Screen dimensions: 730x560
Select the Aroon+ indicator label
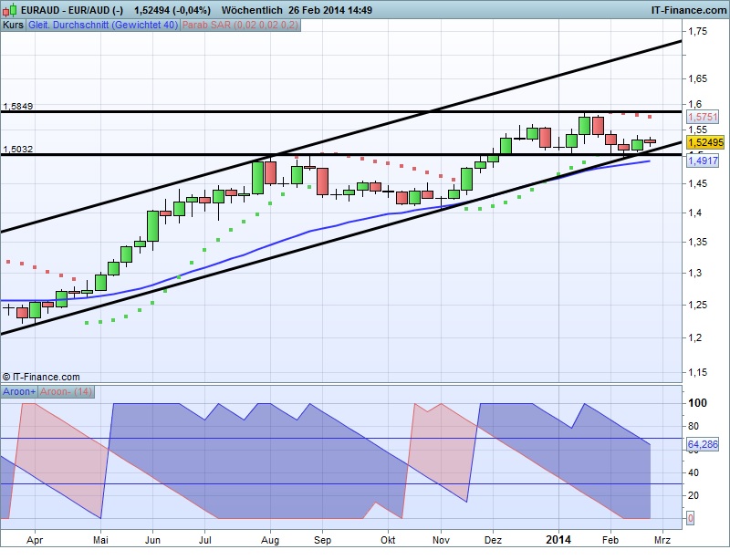point(21,391)
